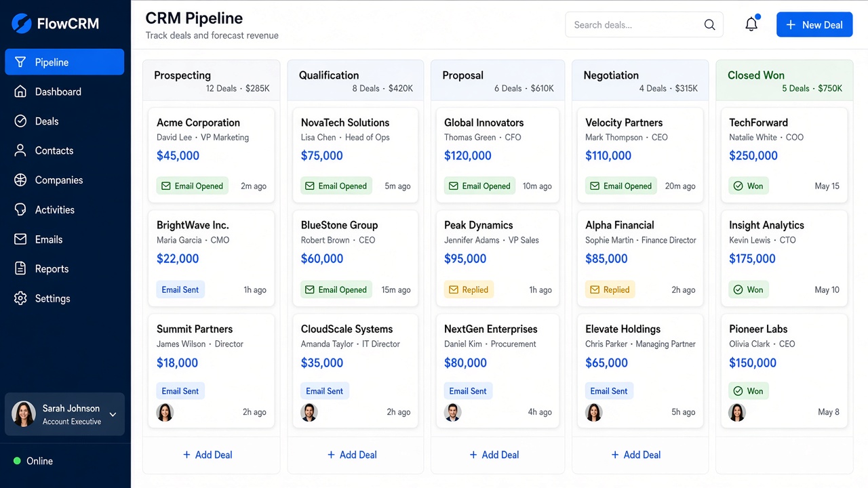The width and height of the screenshot is (868, 488).
Task: Click owner avatar on CloudScale Systems card
Action: (309, 412)
